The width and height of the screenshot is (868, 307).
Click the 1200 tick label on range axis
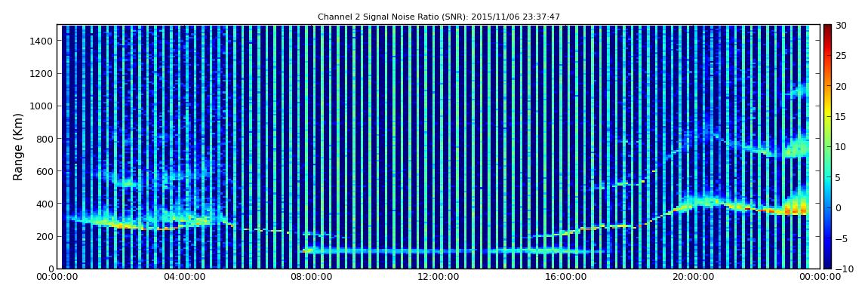[42, 74]
